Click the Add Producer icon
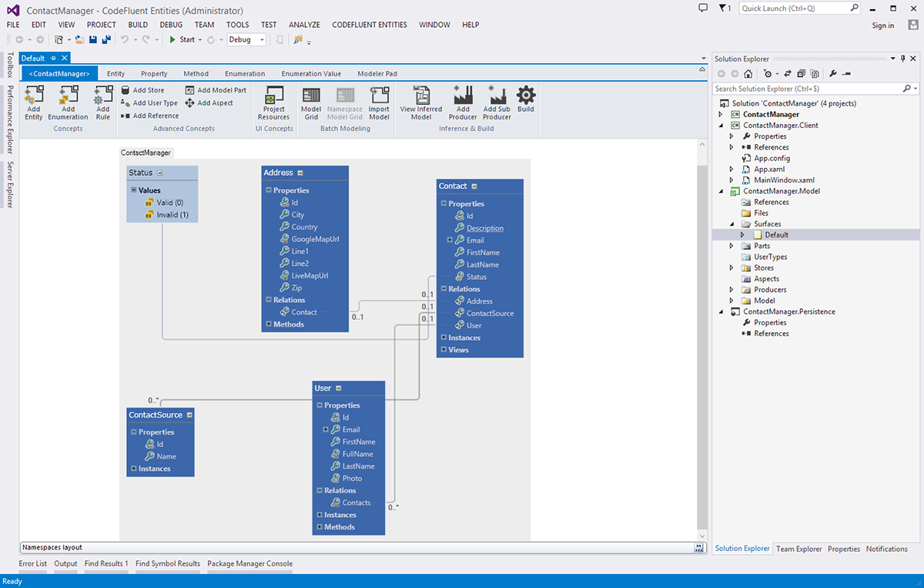 463,96
